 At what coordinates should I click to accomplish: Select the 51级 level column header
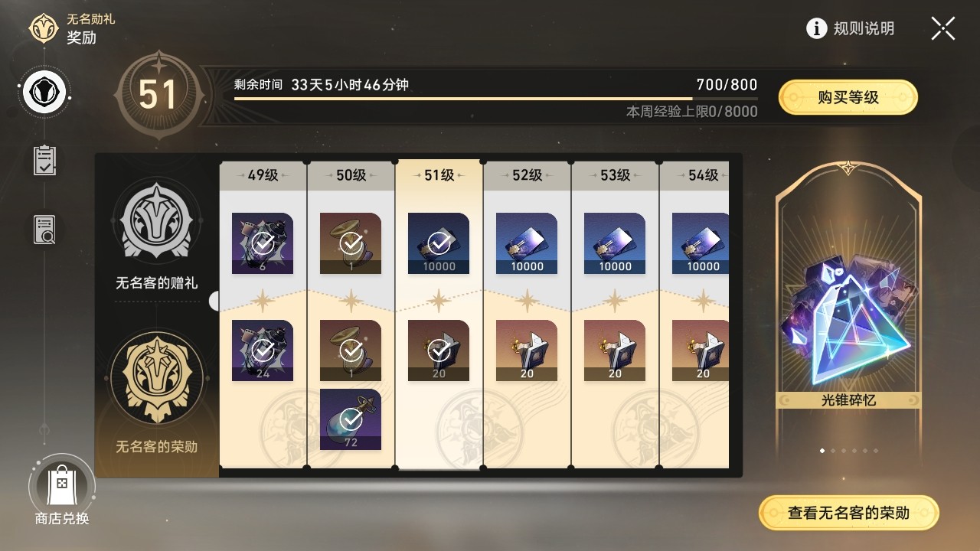point(439,175)
